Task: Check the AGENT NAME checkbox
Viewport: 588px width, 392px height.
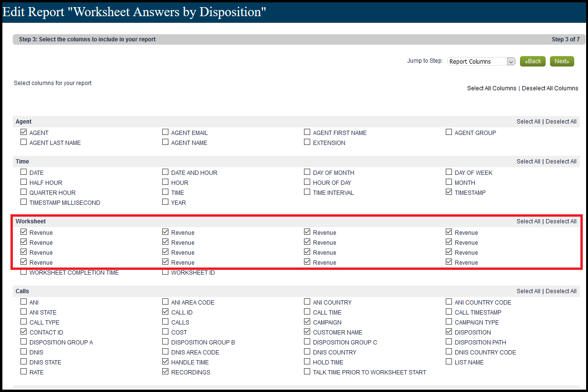Action: [x=166, y=142]
